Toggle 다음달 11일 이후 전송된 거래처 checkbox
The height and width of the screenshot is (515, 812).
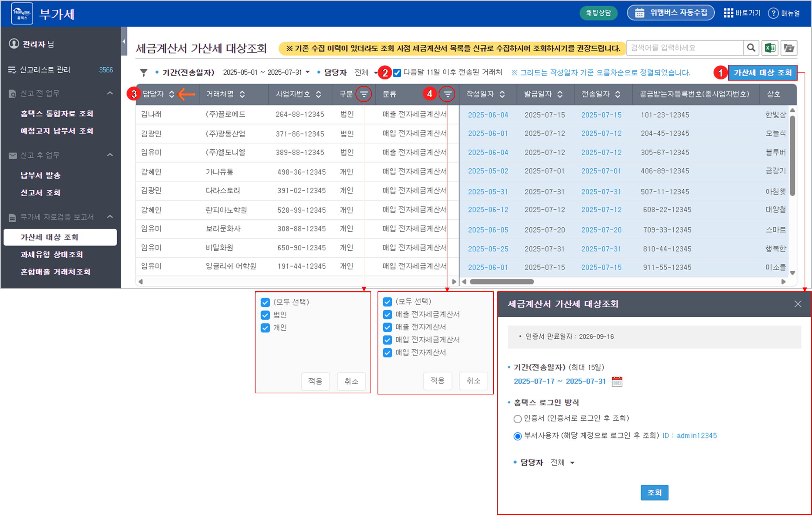click(397, 73)
